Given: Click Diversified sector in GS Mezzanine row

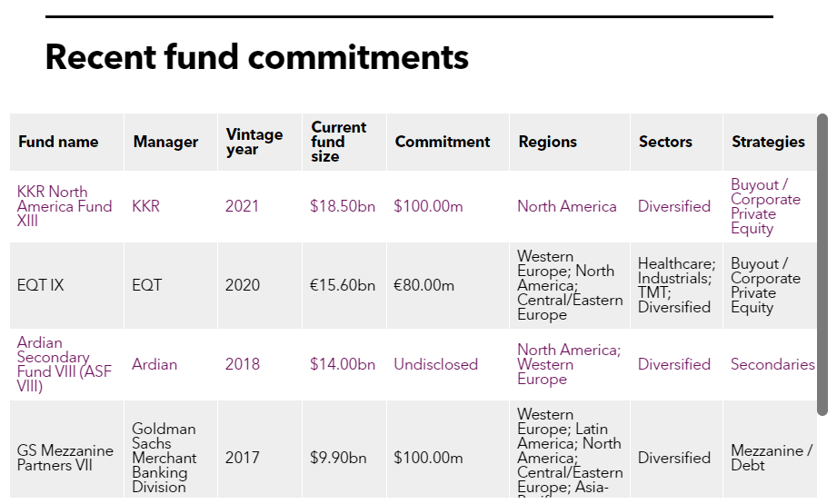Looking at the screenshot, I should (x=673, y=458).
